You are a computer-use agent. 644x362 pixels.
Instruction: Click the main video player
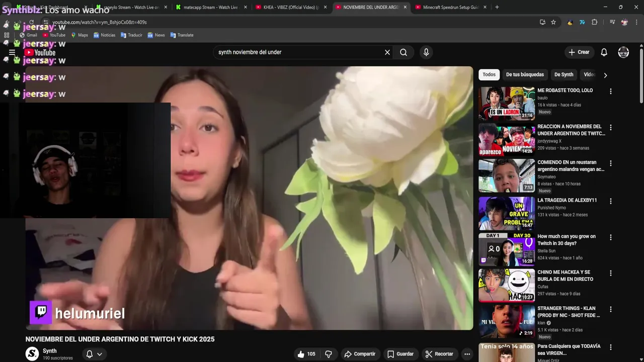pyautogui.click(x=249, y=198)
